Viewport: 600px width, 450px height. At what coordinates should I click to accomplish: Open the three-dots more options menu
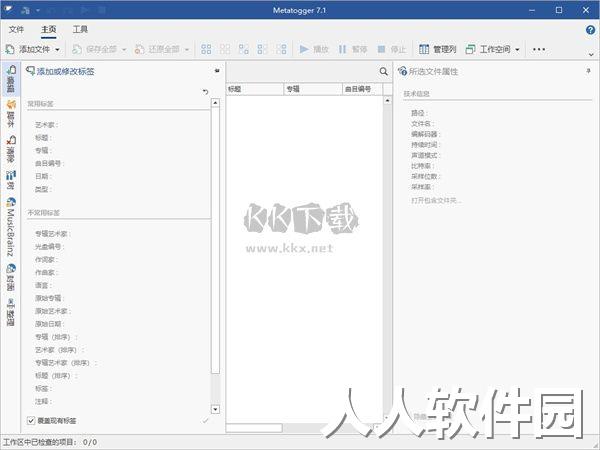[539, 49]
